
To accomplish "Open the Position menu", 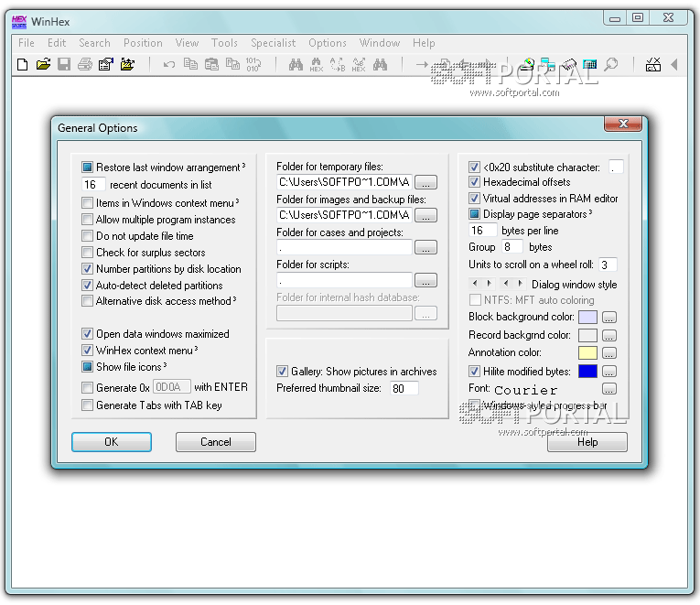I will coord(143,43).
